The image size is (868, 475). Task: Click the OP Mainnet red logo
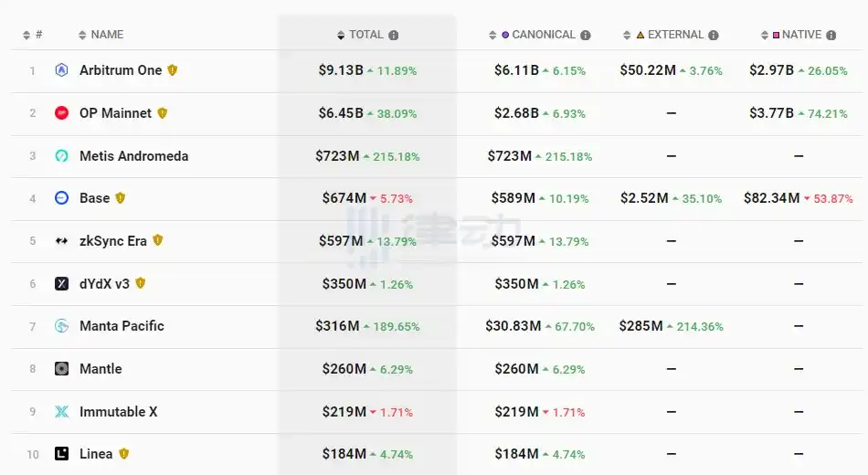click(x=62, y=113)
